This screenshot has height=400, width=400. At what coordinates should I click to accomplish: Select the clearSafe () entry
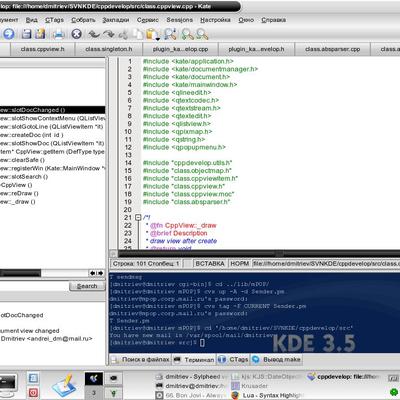click(x=52, y=160)
